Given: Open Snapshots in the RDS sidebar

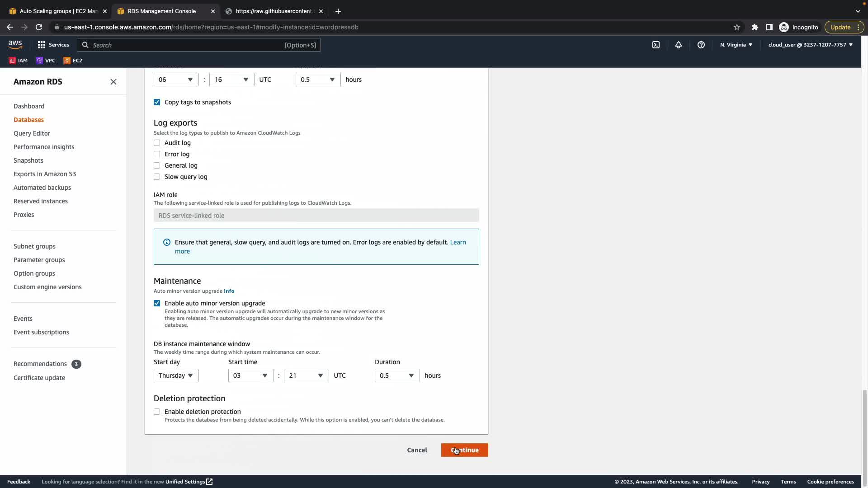Looking at the screenshot, I should (28, 160).
